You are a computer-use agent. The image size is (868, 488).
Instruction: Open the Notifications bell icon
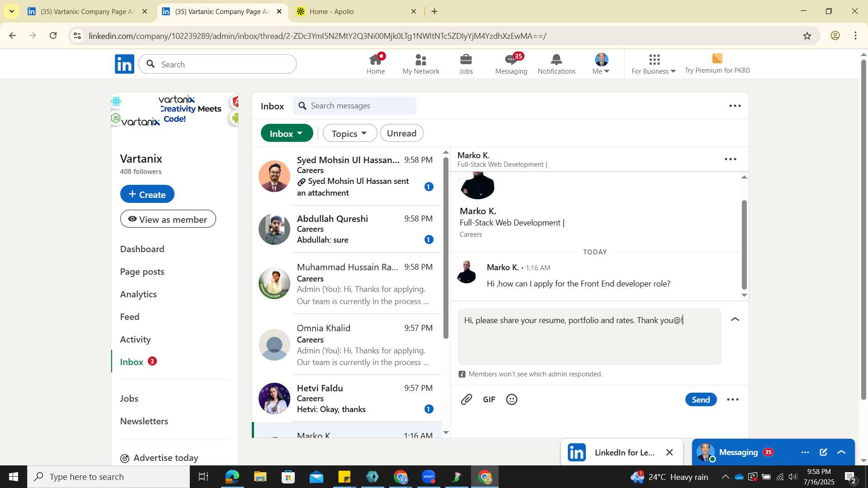point(557,64)
